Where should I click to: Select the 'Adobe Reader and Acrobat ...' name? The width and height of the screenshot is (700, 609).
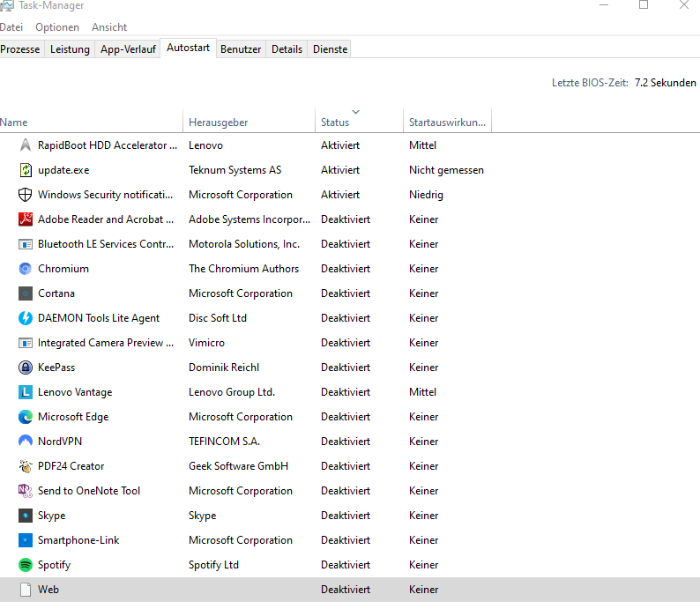click(x=106, y=219)
